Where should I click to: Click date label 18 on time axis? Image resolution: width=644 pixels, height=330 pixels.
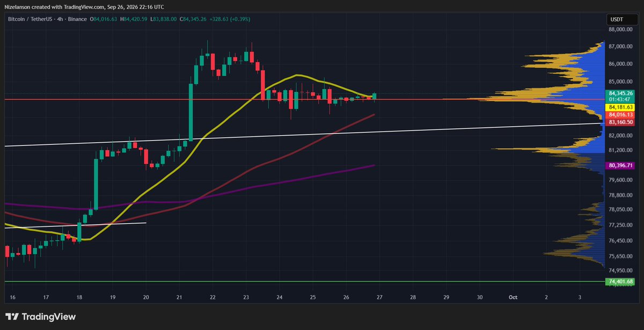[x=79, y=297]
